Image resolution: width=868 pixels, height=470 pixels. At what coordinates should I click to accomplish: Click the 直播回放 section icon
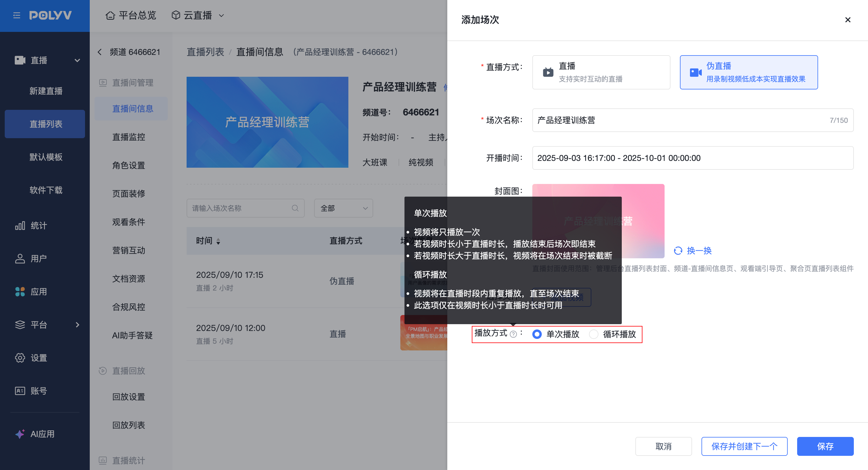[103, 371]
